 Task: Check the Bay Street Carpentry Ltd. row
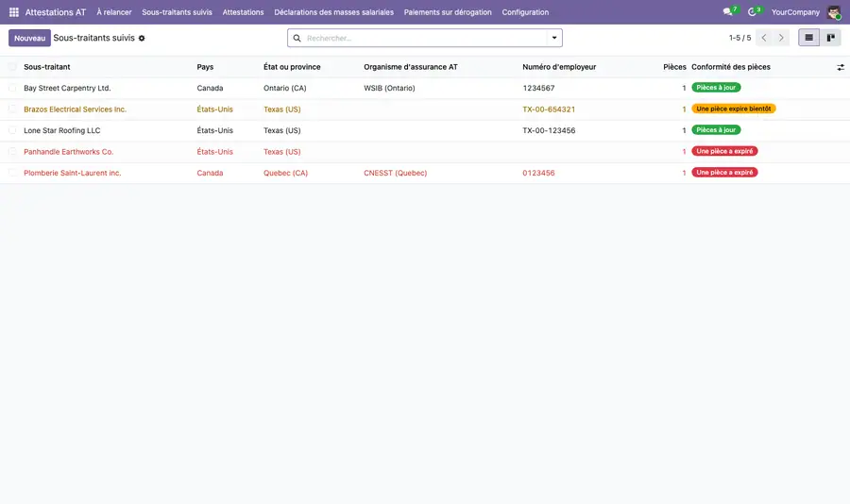(x=12, y=88)
